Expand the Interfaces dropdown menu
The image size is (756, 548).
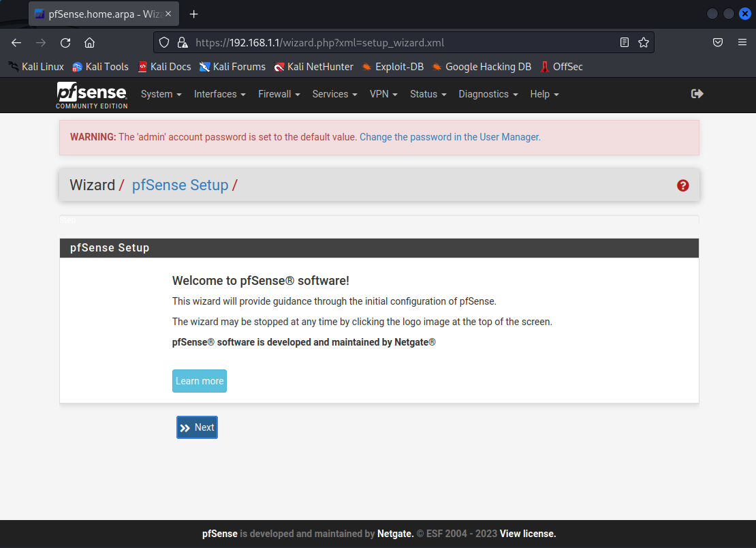[x=219, y=94]
